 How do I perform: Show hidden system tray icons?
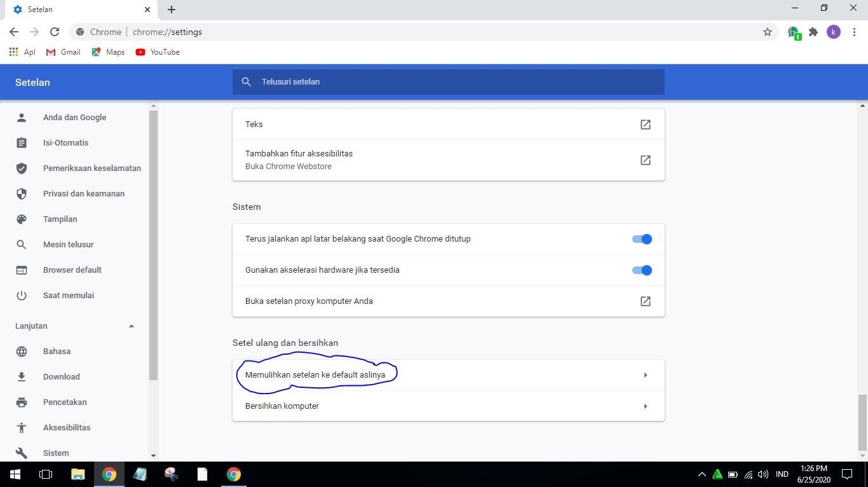coord(702,474)
